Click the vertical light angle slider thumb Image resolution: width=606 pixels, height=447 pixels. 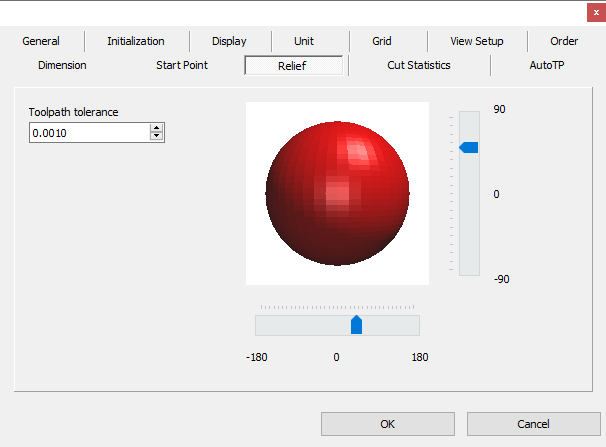pyautogui.click(x=469, y=148)
